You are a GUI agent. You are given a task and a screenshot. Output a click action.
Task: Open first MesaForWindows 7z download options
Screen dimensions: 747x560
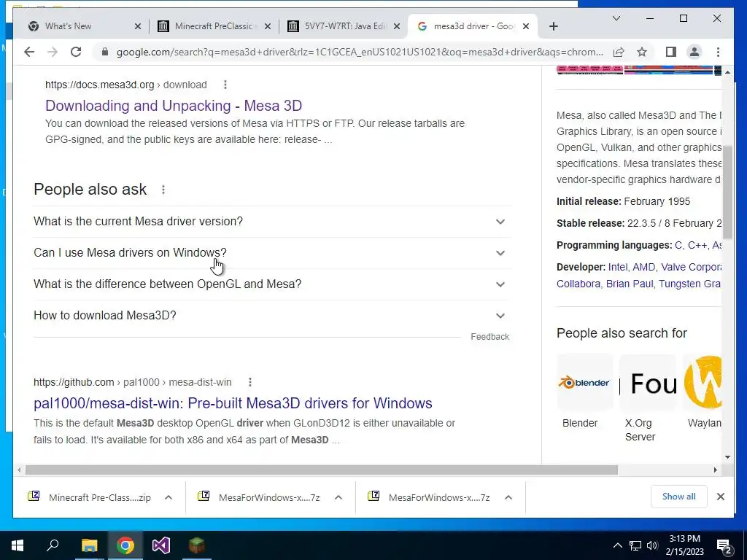[338, 497]
